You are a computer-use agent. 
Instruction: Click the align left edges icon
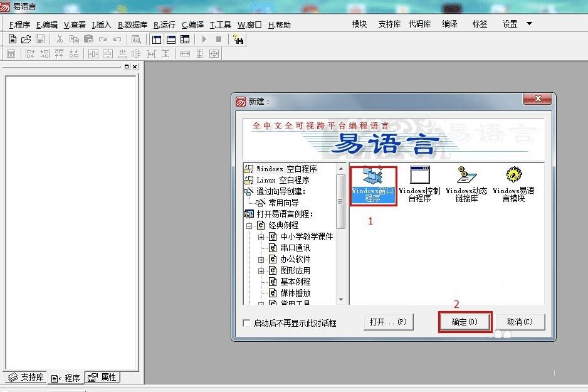point(30,54)
